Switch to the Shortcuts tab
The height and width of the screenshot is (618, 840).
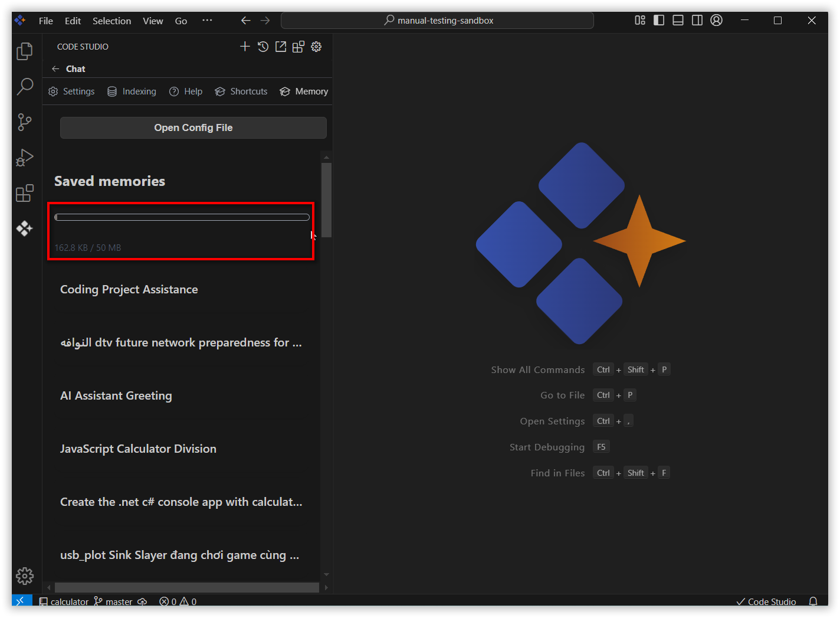(x=241, y=91)
